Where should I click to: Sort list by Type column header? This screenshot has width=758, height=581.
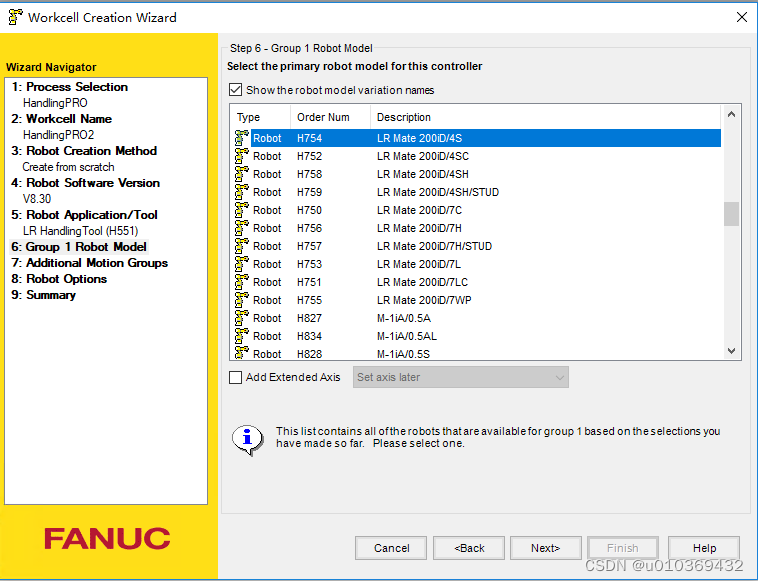tap(261, 117)
